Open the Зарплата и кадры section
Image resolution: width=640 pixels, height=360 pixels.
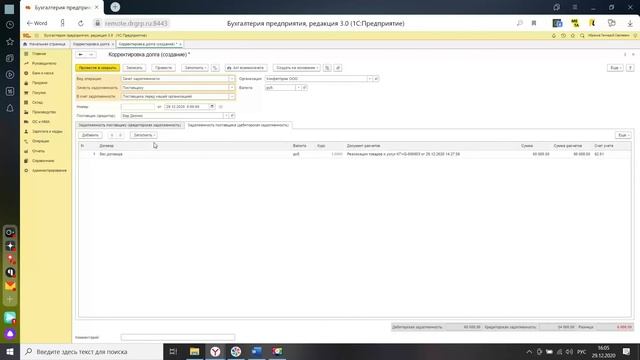pos(47,131)
